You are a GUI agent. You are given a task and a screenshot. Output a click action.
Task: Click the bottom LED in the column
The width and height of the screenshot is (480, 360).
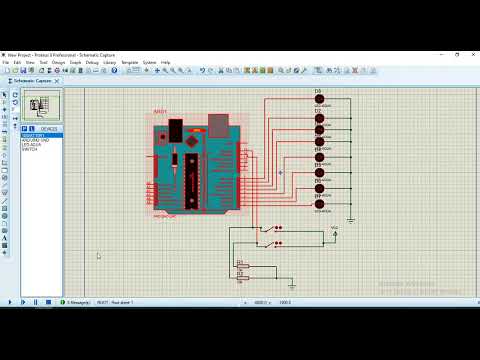coord(319,204)
